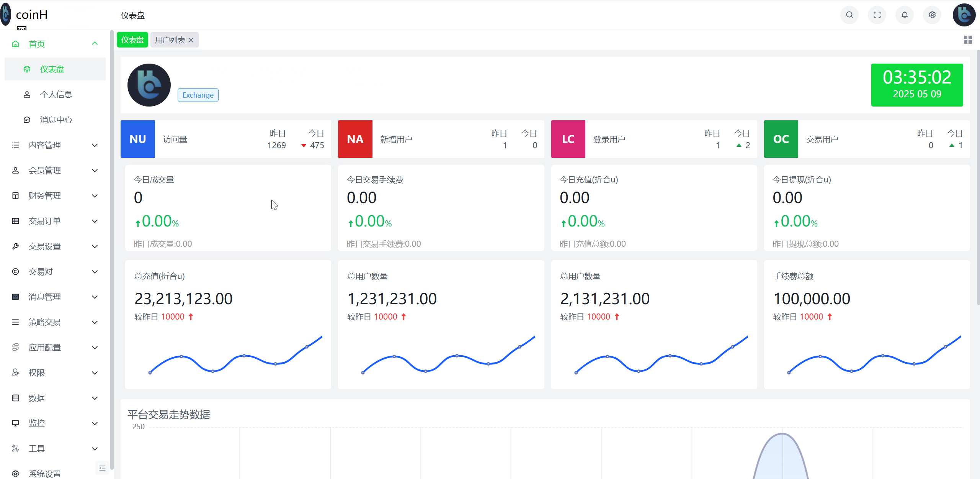Collapse the sidebar using bottom toggle icon
The width and height of the screenshot is (980, 479).
click(x=102, y=468)
